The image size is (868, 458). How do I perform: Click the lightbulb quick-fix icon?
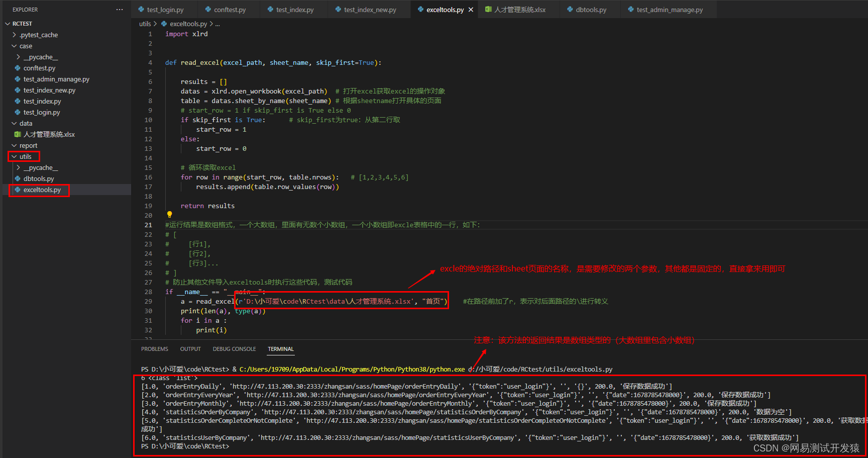[169, 215]
